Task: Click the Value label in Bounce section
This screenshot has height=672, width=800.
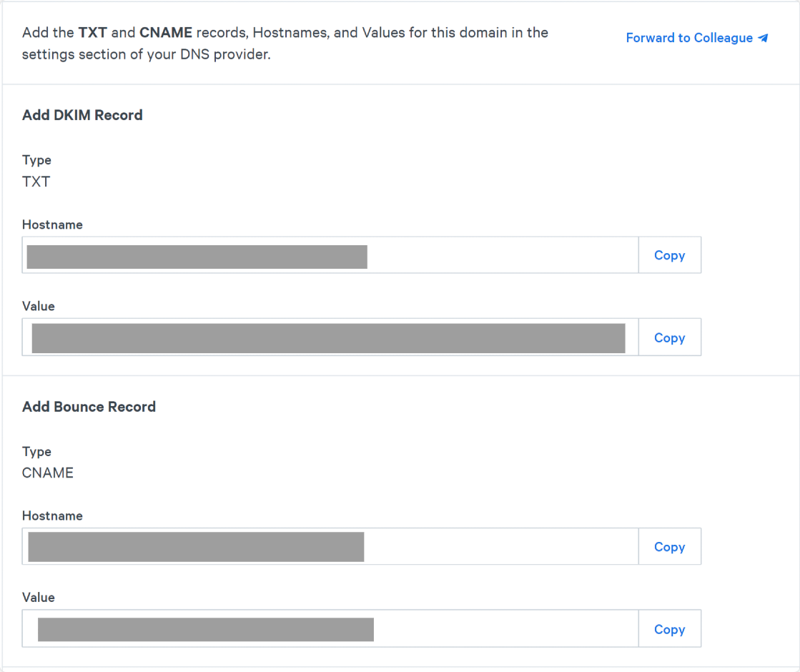Action: 39,597
